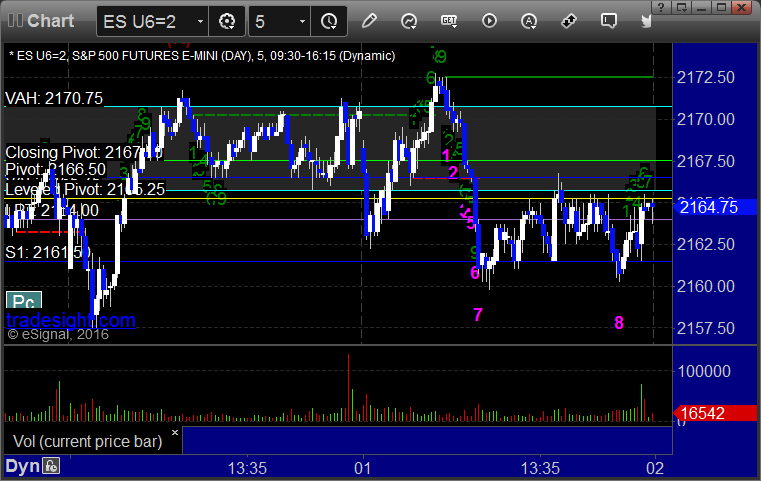Viewport: 761px width, 481px height.
Task: Click the Pc button on the chart
Action: tap(24, 300)
